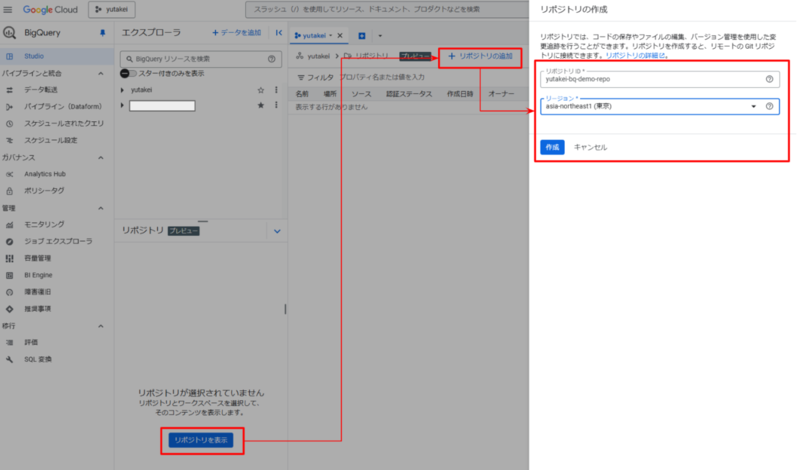The image size is (800, 470).
Task: Click the help icon for リージョン
Action: click(769, 106)
